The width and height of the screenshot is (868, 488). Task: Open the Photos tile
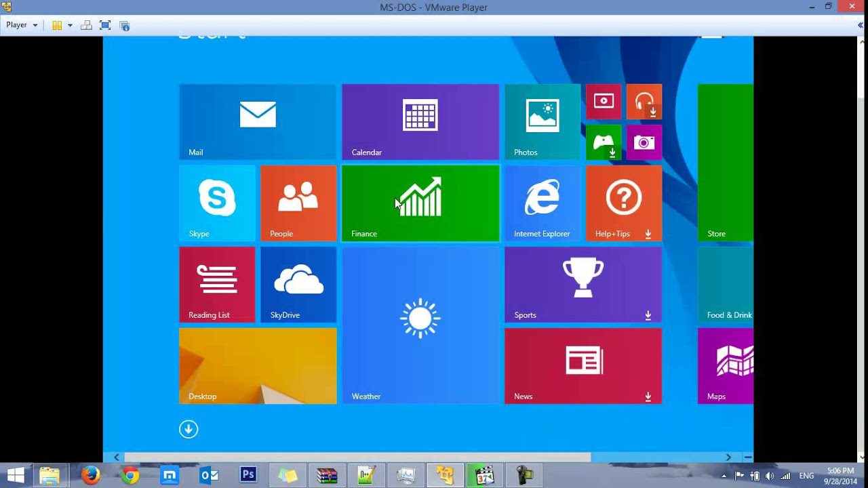coord(542,122)
